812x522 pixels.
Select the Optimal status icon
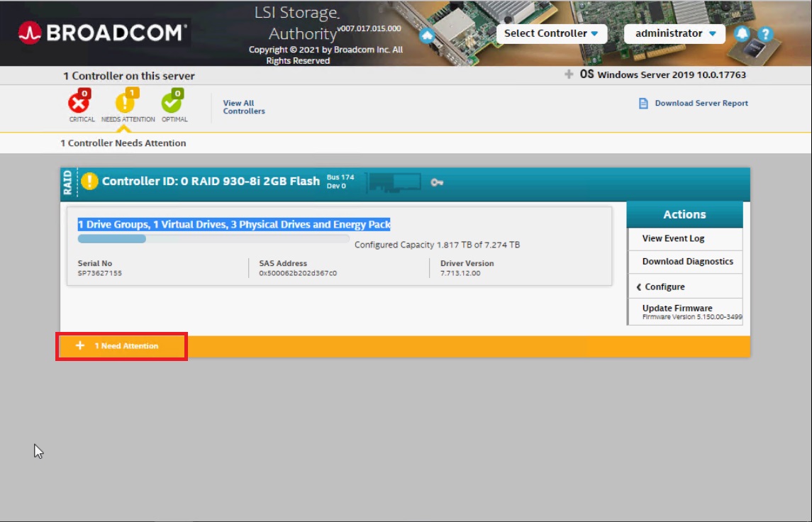172,104
